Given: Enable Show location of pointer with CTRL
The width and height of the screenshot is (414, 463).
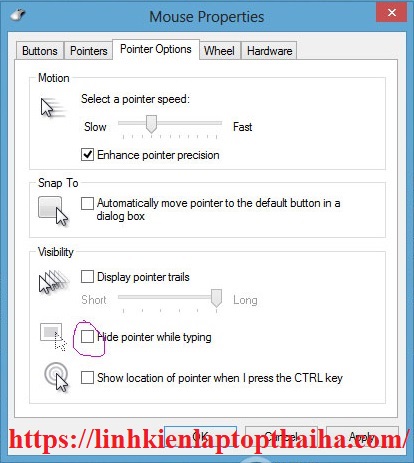Looking at the screenshot, I should point(87,378).
